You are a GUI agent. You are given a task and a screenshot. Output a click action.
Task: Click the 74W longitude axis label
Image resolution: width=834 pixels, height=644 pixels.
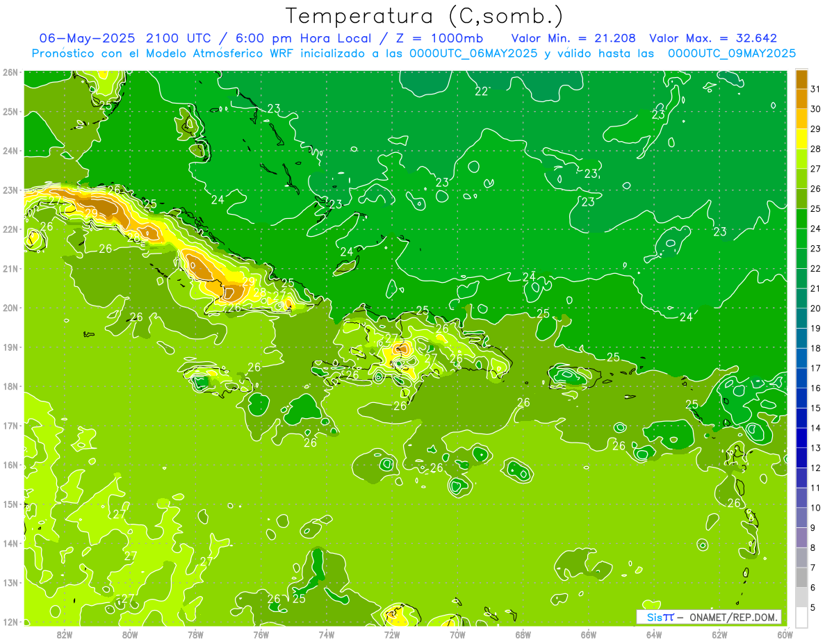pyautogui.click(x=327, y=634)
